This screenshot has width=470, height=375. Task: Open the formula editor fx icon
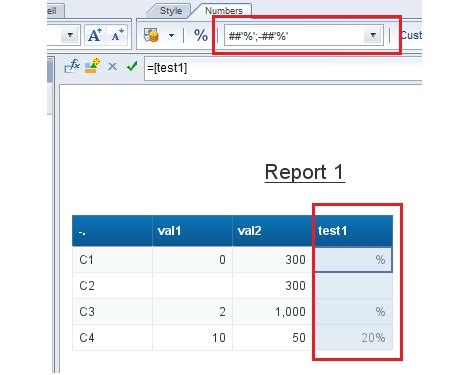pyautogui.click(x=72, y=66)
